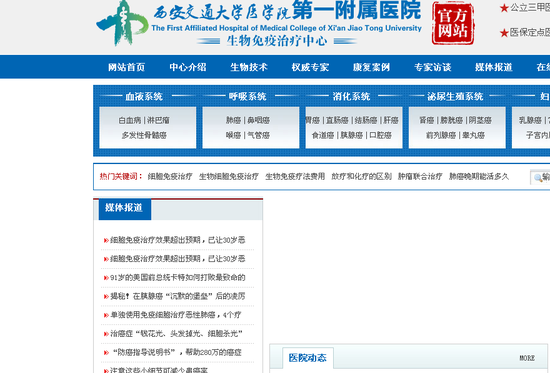Image resolution: width=550 pixels, height=373 pixels.
Task: Click the hot keyword 生物免疫疗法费用
Action: coord(295,176)
